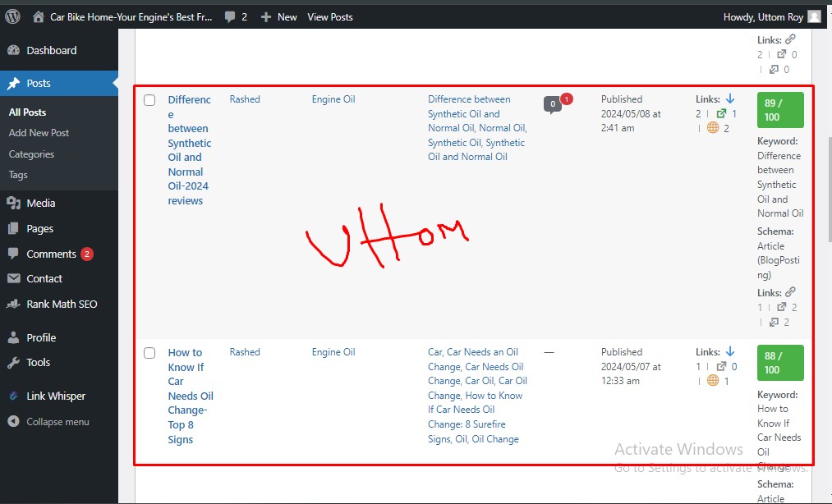Screen dimensions: 832x504
Task: Click the chain link icon below Article (BlogPosting)
Action: click(790, 292)
